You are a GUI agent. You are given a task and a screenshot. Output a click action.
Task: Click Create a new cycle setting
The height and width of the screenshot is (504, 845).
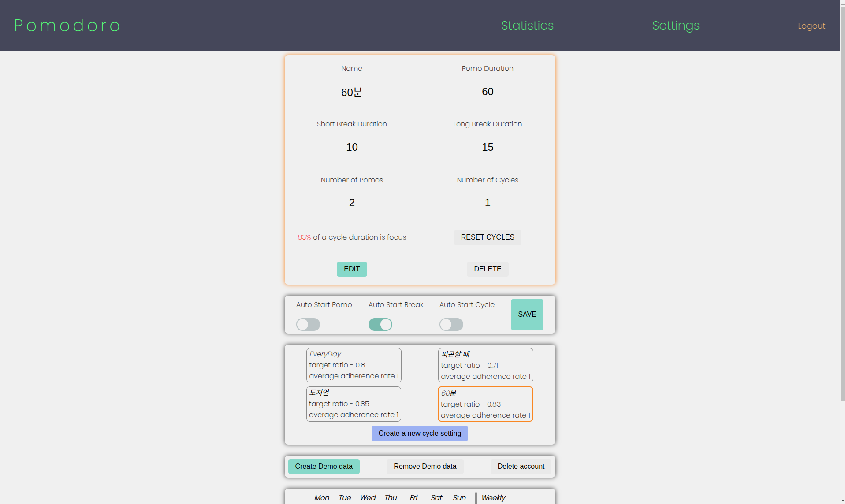coord(419,433)
